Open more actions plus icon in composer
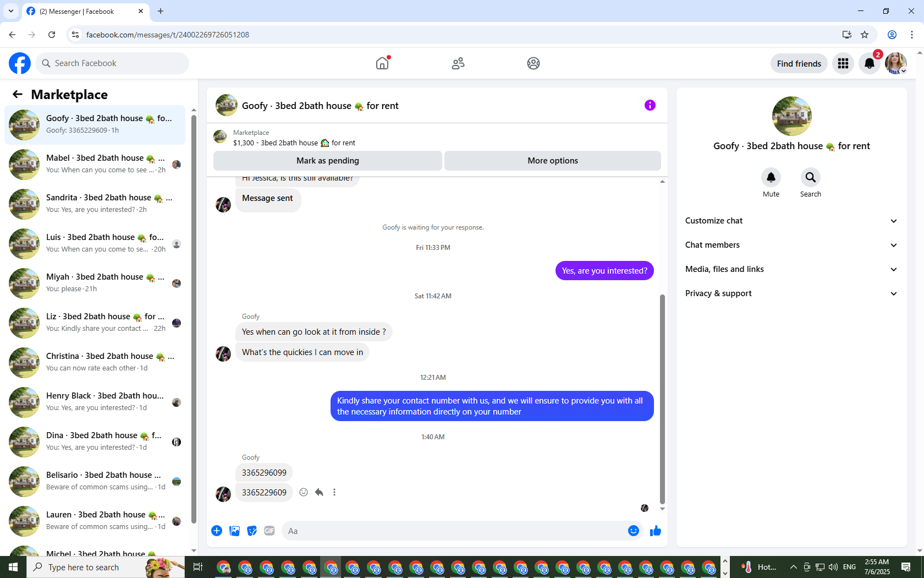Image resolution: width=924 pixels, height=578 pixels. click(x=217, y=531)
